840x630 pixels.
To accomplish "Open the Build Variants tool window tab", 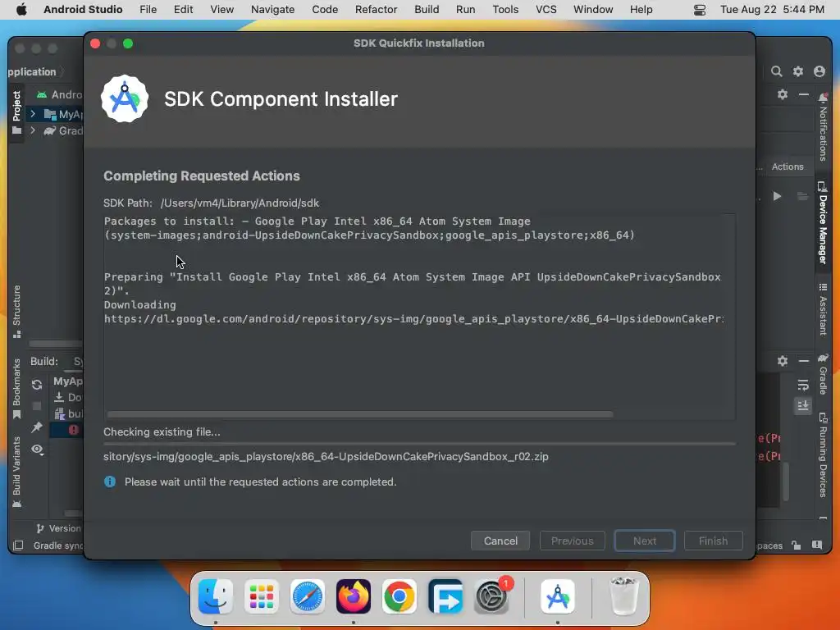I will tap(16, 472).
